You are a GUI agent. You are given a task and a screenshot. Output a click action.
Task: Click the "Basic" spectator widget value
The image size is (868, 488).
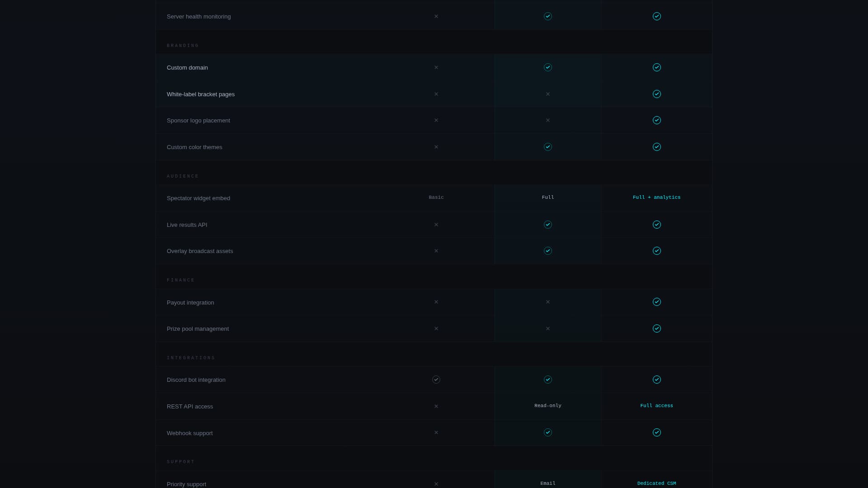(436, 197)
